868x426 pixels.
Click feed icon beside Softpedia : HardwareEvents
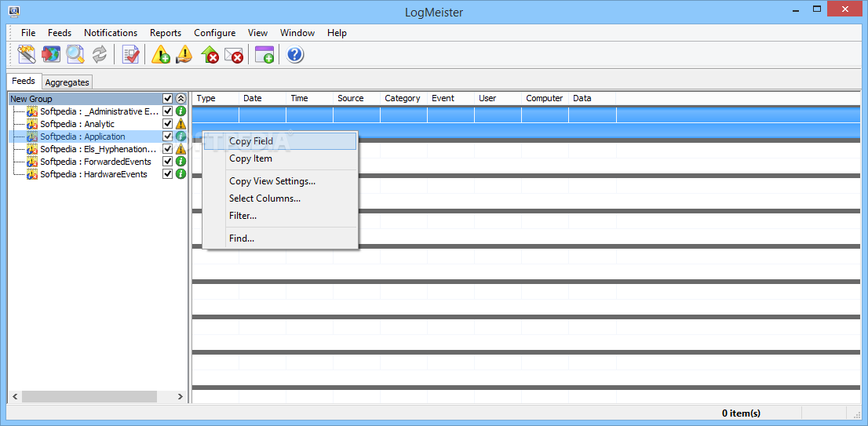32,173
